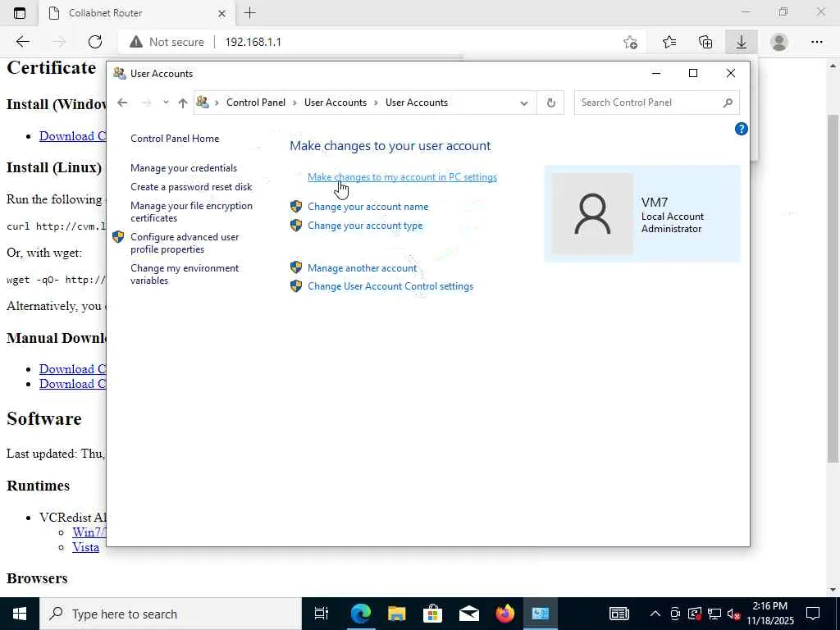Viewport: 840px width, 630px height.
Task: Open Windows Start menu
Action: pyautogui.click(x=20, y=614)
